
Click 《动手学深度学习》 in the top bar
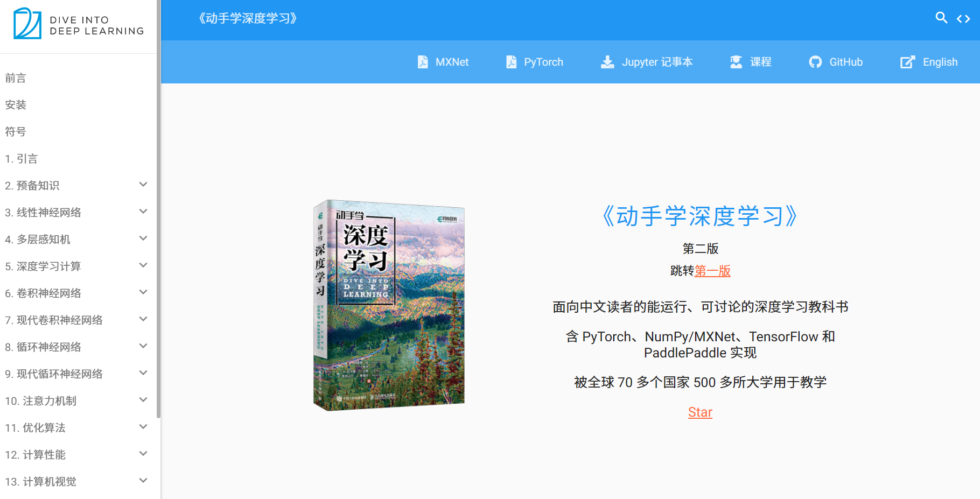[x=247, y=18]
